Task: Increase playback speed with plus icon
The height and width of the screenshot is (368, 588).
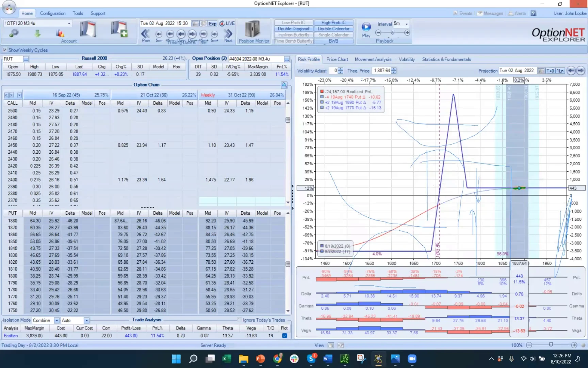Action: point(407,33)
